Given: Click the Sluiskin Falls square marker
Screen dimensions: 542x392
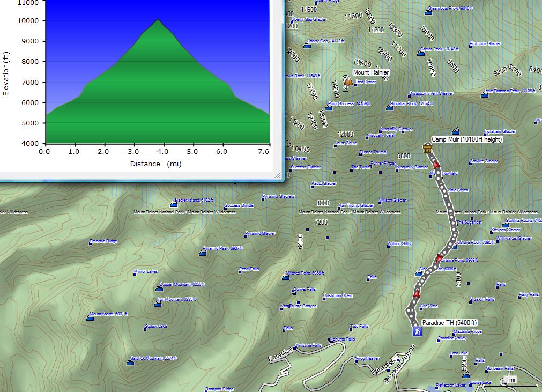Looking at the screenshot, I should 471,302.
